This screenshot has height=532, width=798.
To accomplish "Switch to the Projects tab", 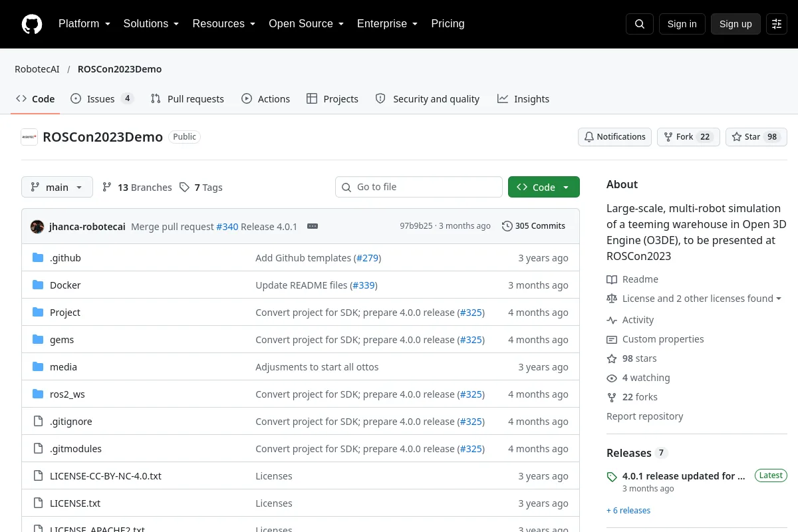I will click(332, 99).
